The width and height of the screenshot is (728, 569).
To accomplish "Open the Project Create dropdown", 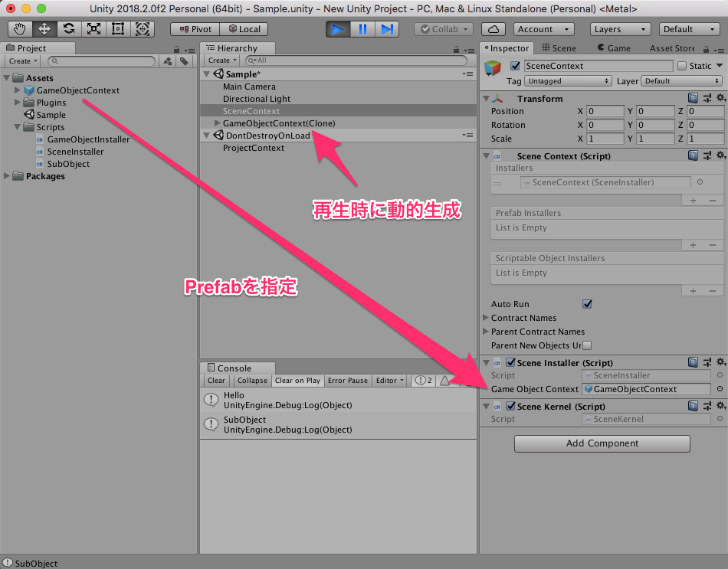I will point(22,60).
